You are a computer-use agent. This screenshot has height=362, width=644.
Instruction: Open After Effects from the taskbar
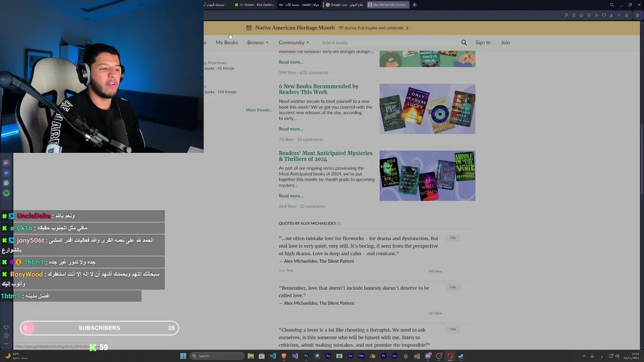pyautogui.click(x=350, y=356)
